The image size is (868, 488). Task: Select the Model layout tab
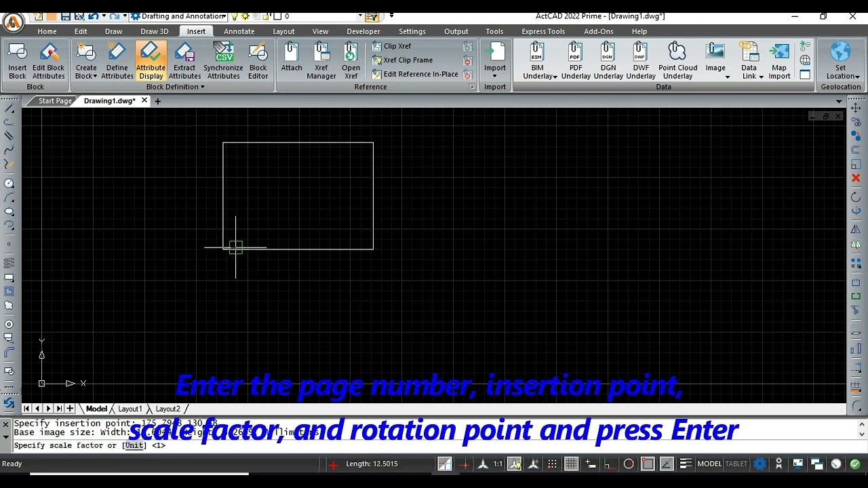pyautogui.click(x=96, y=409)
